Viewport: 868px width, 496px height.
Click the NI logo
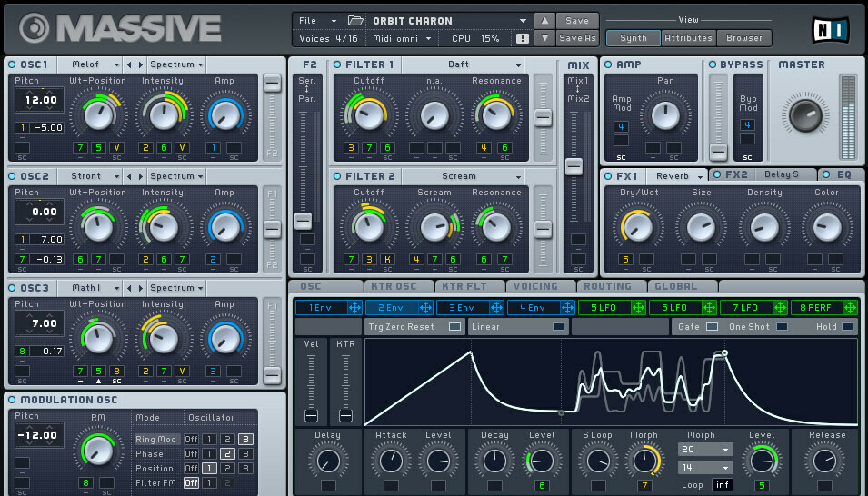pos(831,30)
